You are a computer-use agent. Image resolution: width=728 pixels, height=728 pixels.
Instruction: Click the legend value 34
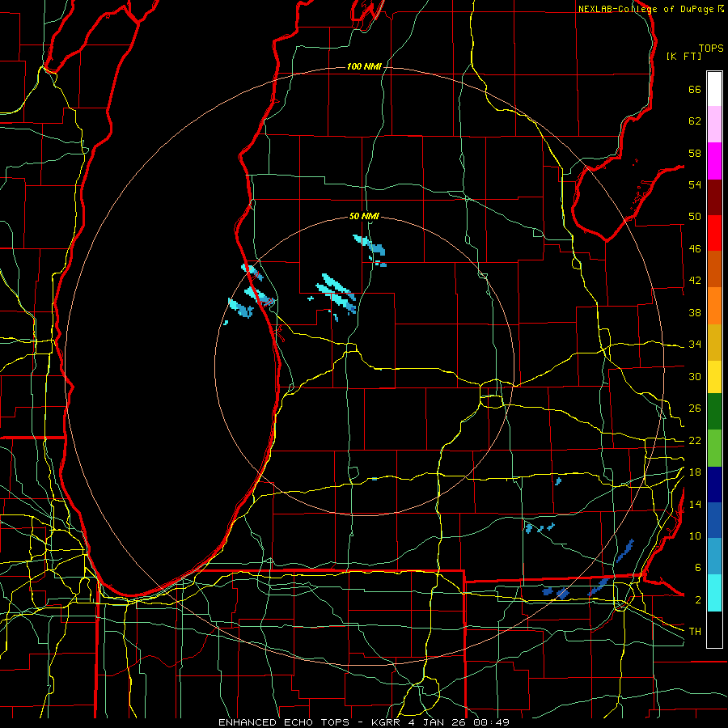coord(695,345)
